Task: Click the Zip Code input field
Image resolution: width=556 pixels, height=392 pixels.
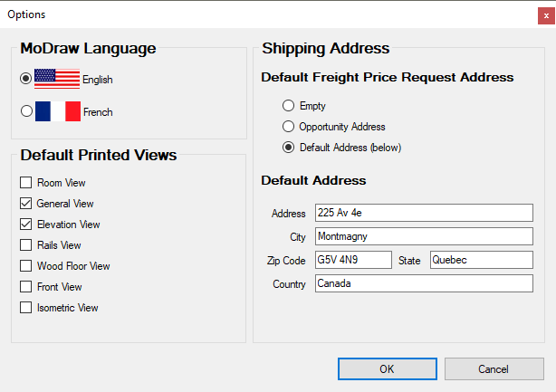Action: point(352,260)
